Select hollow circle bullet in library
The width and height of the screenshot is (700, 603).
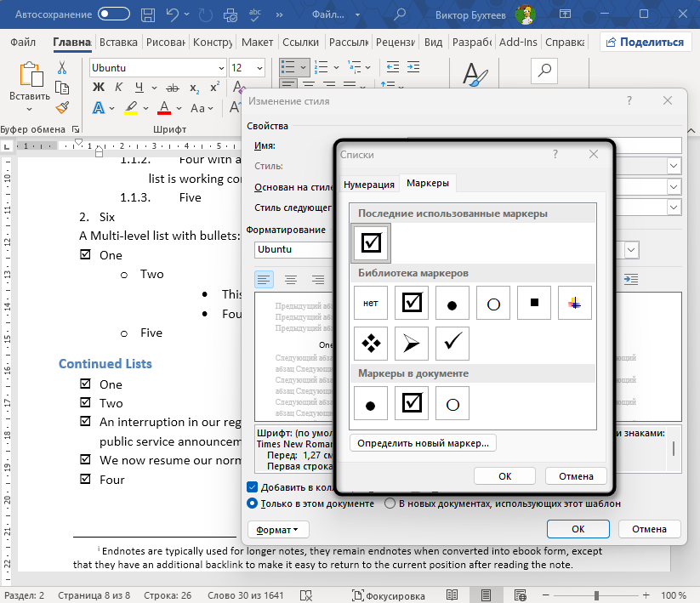coord(493,303)
